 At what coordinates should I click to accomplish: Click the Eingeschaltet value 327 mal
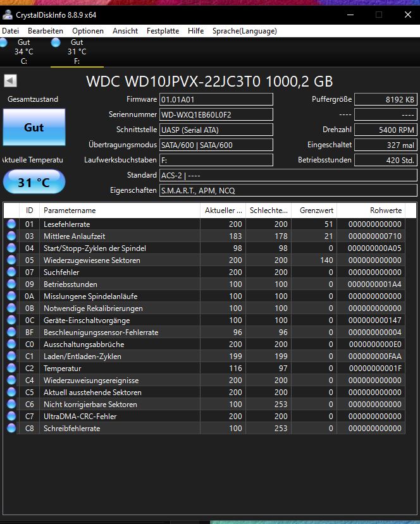386,145
